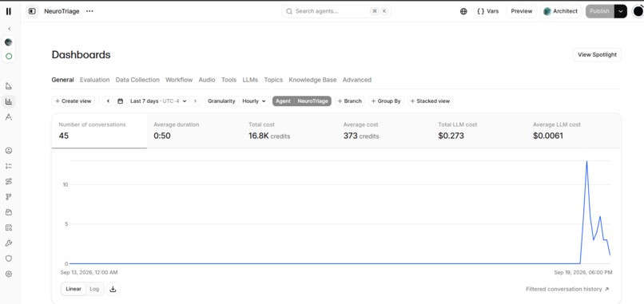Switch to the Evaluation tab
The width and height of the screenshot is (644, 304).
coord(95,80)
